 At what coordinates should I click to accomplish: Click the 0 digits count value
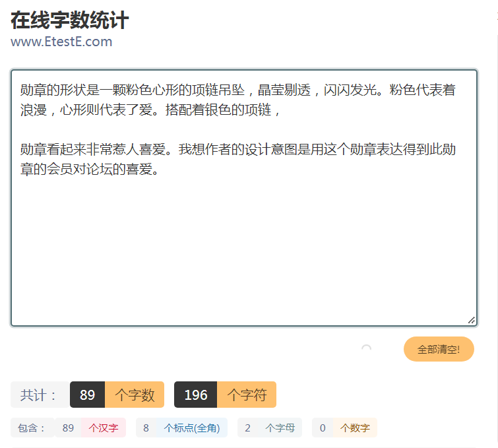tap(323, 428)
